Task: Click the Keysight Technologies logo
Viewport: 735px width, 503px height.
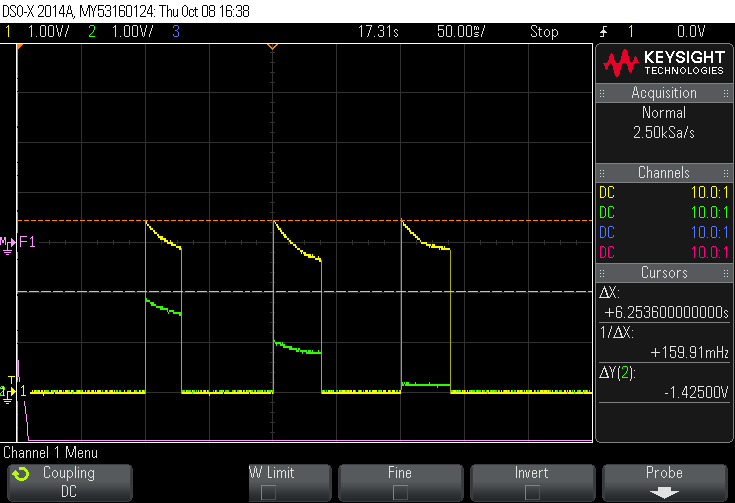Action: tap(664, 63)
